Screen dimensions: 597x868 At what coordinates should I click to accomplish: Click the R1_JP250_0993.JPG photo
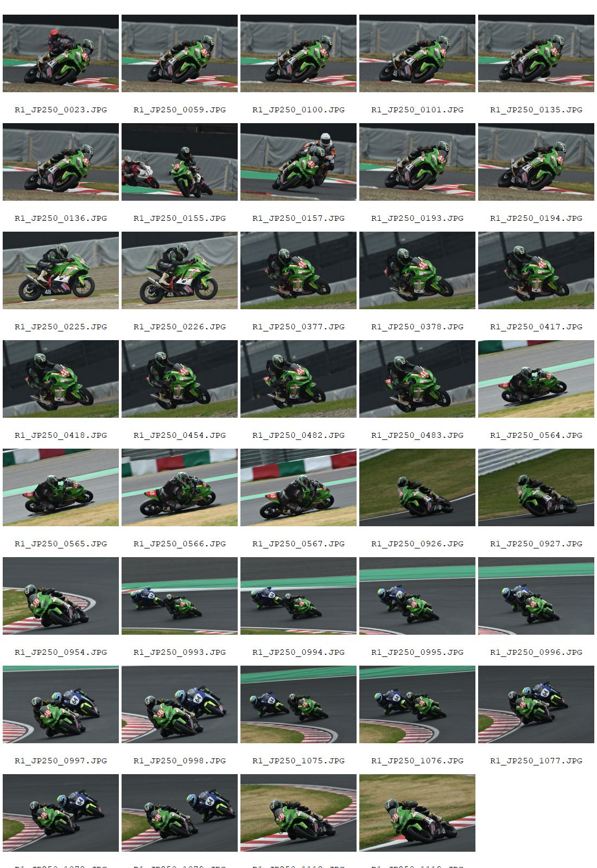(180, 596)
